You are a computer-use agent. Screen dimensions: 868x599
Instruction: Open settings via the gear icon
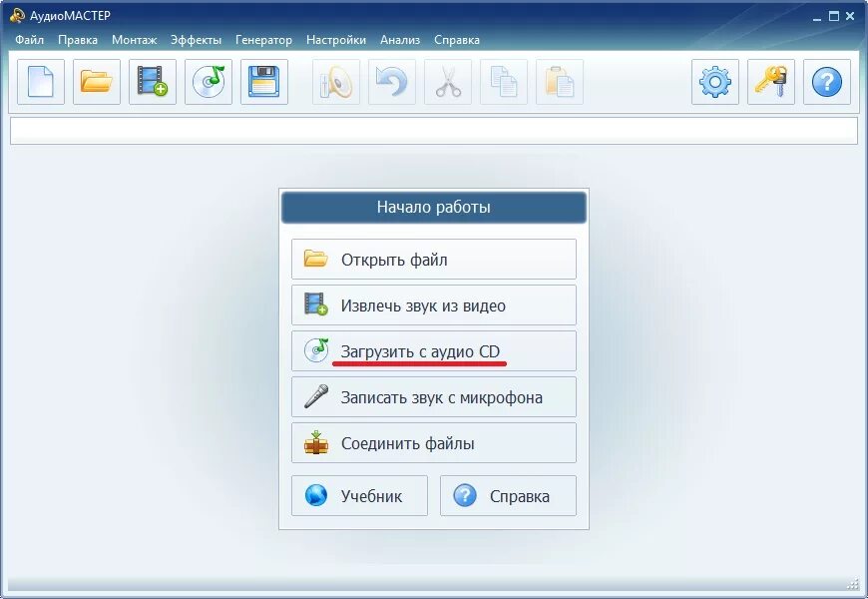(x=715, y=82)
